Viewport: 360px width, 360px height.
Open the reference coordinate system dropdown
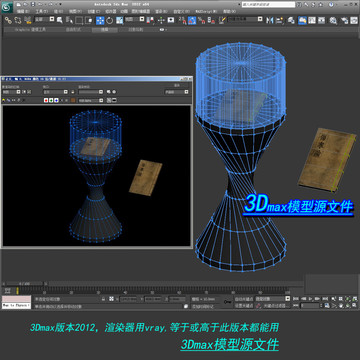pyautogui.click(x=135, y=19)
